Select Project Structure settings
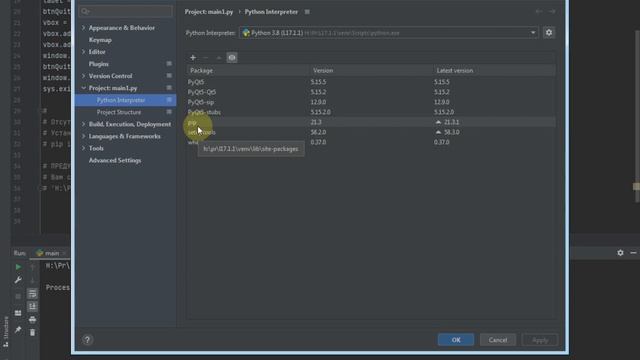Screen dimensions: 640x360 pyautogui.click(x=119, y=112)
